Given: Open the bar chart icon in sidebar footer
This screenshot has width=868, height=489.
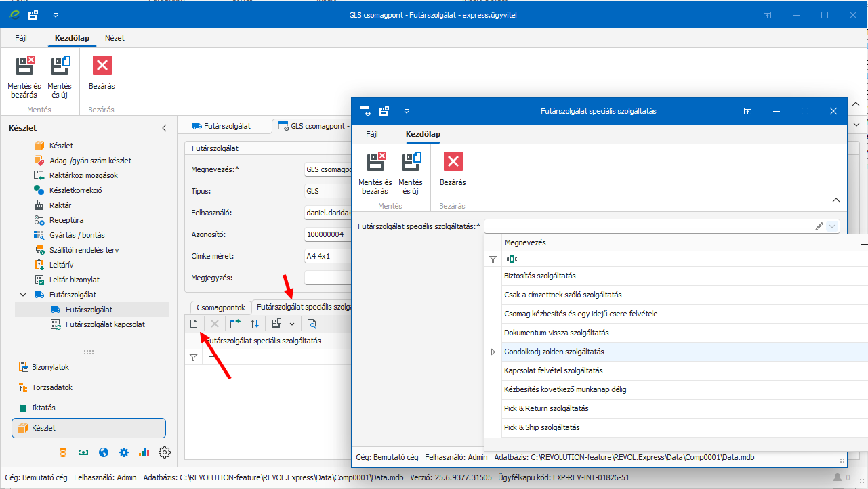Looking at the screenshot, I should tap(144, 452).
